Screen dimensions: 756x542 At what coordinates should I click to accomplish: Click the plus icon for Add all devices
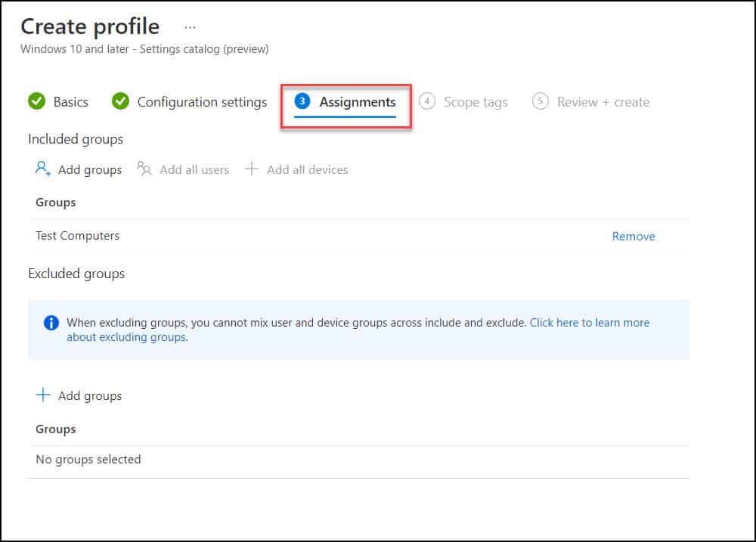tap(252, 169)
